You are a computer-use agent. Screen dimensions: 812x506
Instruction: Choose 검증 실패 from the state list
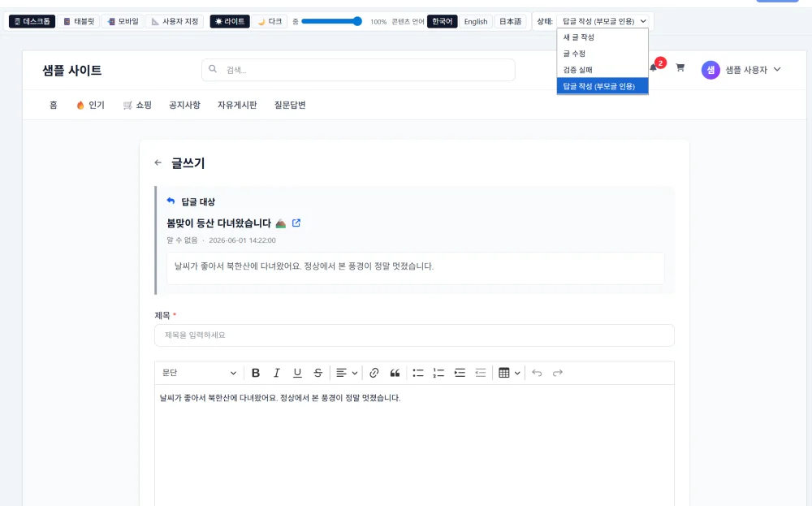(x=603, y=70)
